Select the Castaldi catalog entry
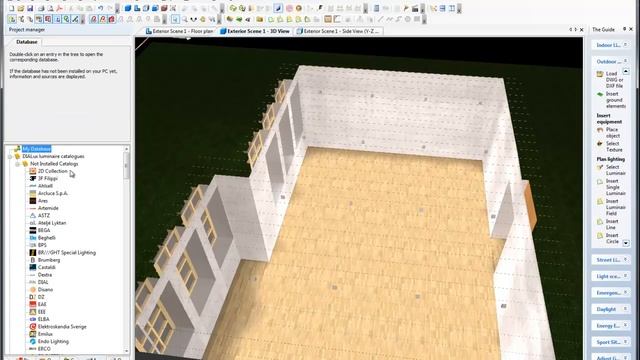This screenshot has width=640, height=360. pos(47,267)
